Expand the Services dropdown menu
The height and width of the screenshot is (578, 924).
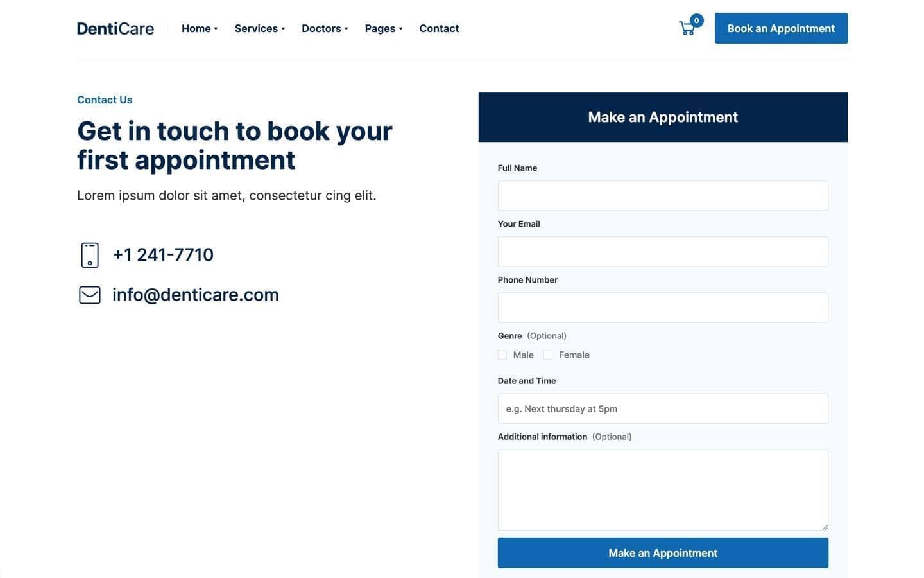(x=260, y=28)
